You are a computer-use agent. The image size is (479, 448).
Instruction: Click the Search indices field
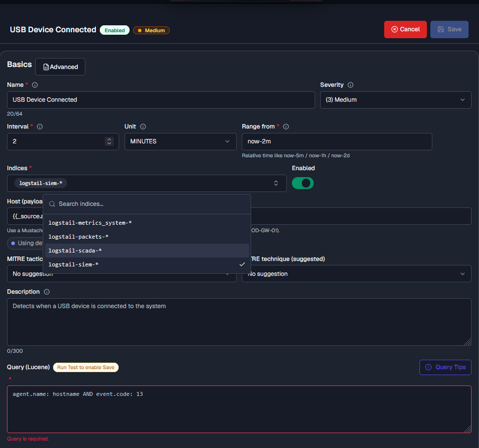pos(147,204)
